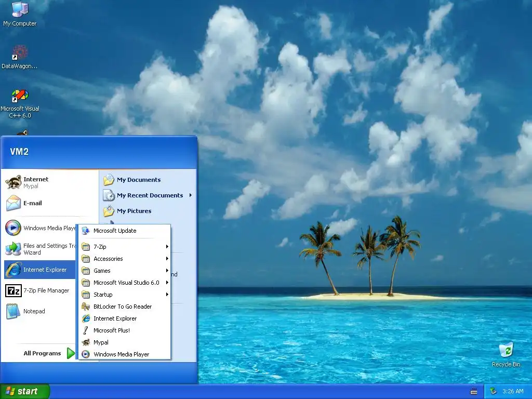Select the DataWagon desktop shortcut icon
This screenshot has height=399, width=532.
pyautogui.click(x=20, y=57)
